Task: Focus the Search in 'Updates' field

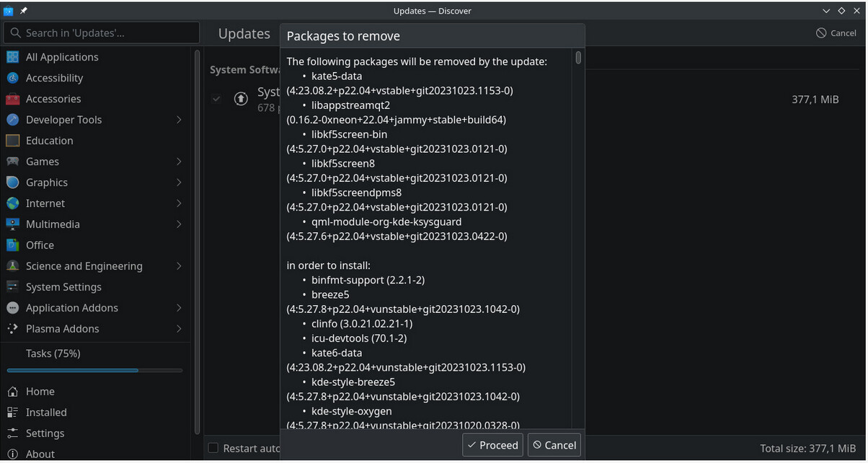Action: pyautogui.click(x=102, y=32)
